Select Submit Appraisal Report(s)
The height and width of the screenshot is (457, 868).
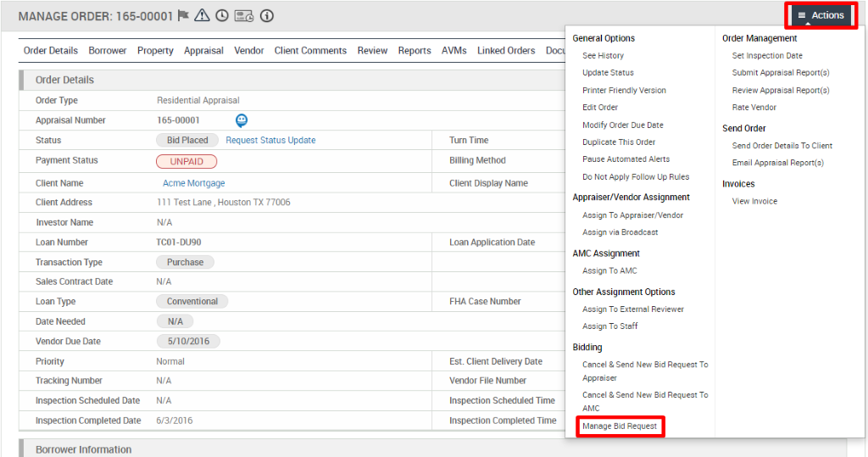click(x=781, y=73)
